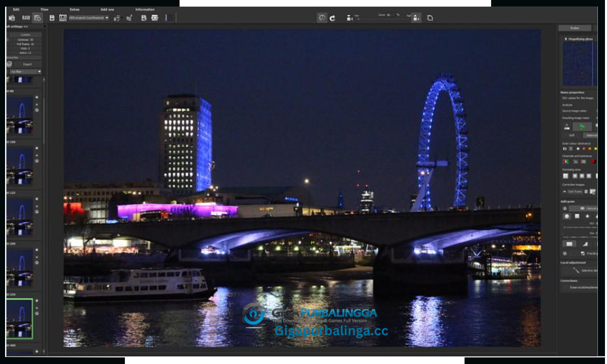The width and height of the screenshot is (607, 364).
Task: Click the 'Analysis' label in Noise properties
Action: tap(567, 105)
